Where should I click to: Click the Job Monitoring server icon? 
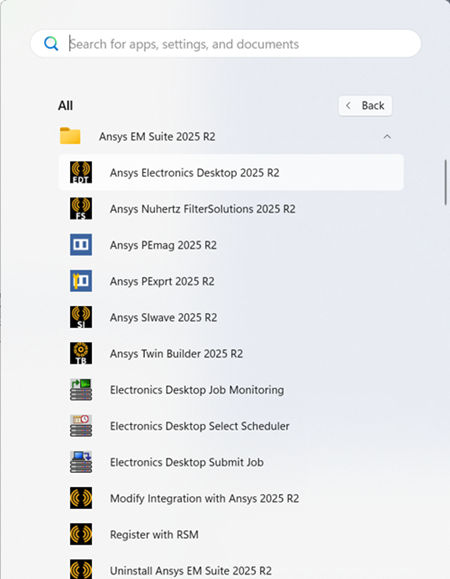(81, 390)
